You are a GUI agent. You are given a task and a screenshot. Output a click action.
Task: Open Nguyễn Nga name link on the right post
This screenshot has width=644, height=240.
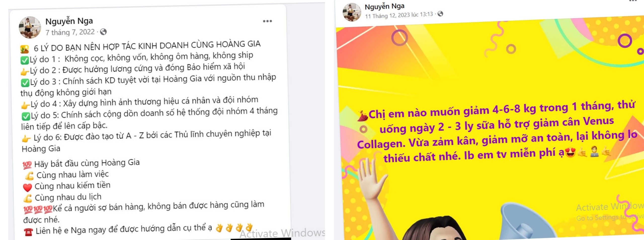[x=384, y=6]
